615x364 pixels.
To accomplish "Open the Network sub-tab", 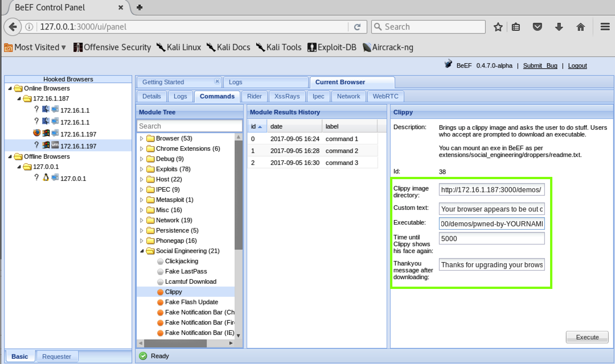I will click(348, 96).
